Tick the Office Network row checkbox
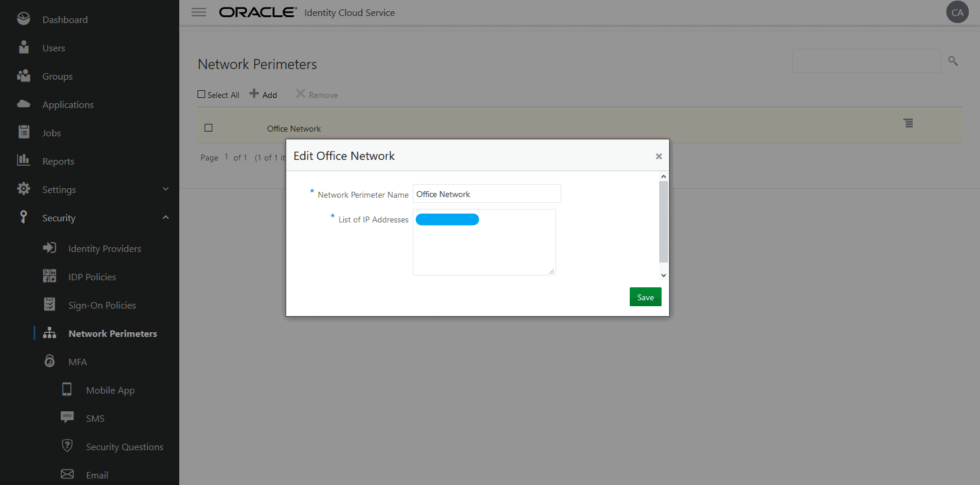Image resolution: width=980 pixels, height=485 pixels. tap(208, 128)
